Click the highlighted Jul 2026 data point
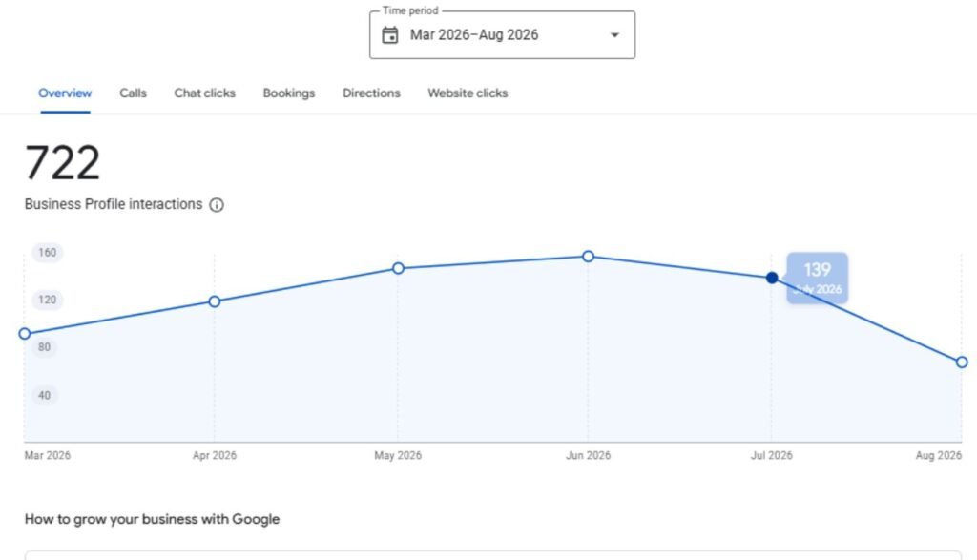Screen dimensions: 977x560 [x=772, y=278]
